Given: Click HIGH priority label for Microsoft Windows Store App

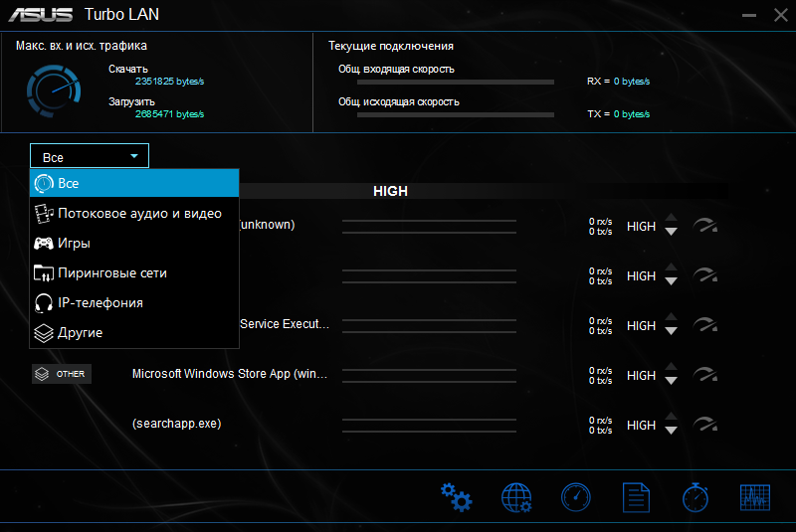Looking at the screenshot, I should pyautogui.click(x=641, y=375).
